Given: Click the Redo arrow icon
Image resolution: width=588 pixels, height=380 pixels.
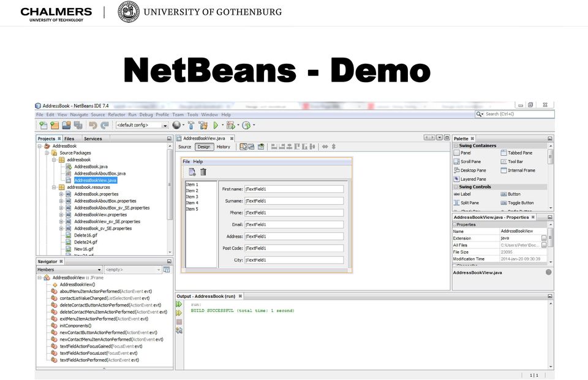Looking at the screenshot, I should 105,125.
